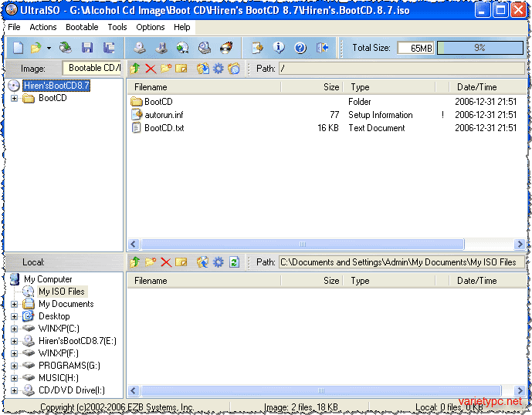Click the rename icon in Local pane toolbar
532x415 pixels.
pyautogui.click(x=181, y=262)
